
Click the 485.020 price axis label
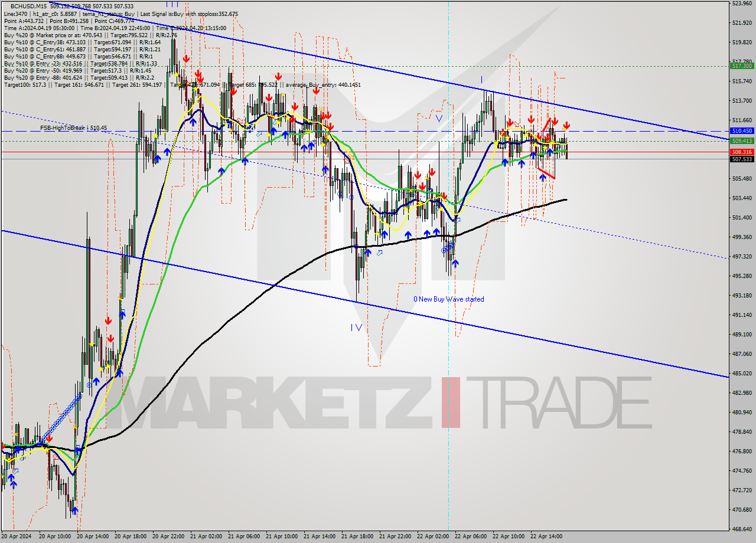(741, 374)
